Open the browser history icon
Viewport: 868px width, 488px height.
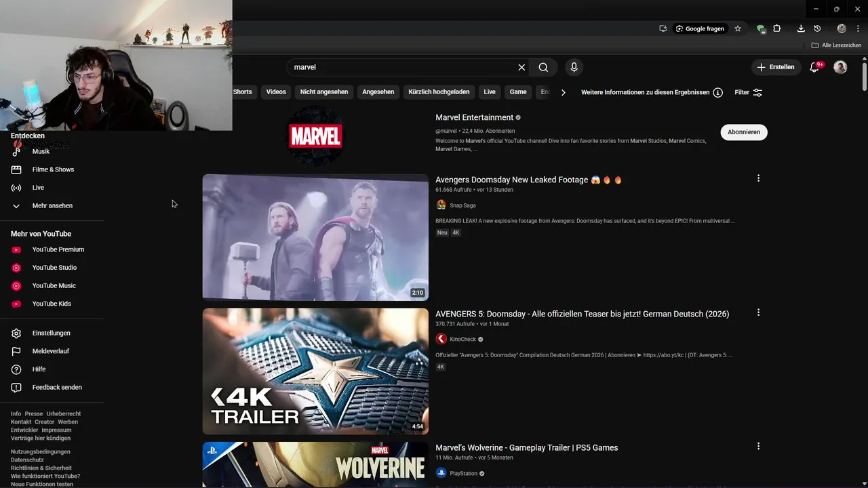coord(817,28)
